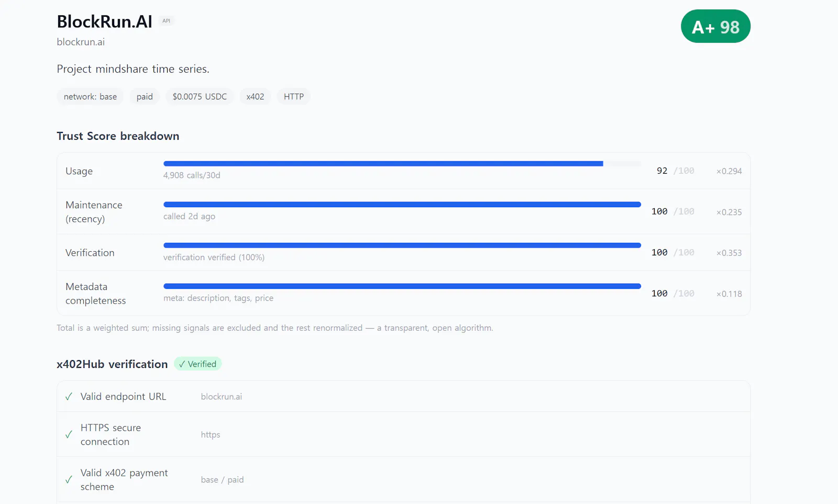Viewport: 838px width, 504px height.
Task: Click the Metadata completeness row score of 100
Action: coord(659,293)
